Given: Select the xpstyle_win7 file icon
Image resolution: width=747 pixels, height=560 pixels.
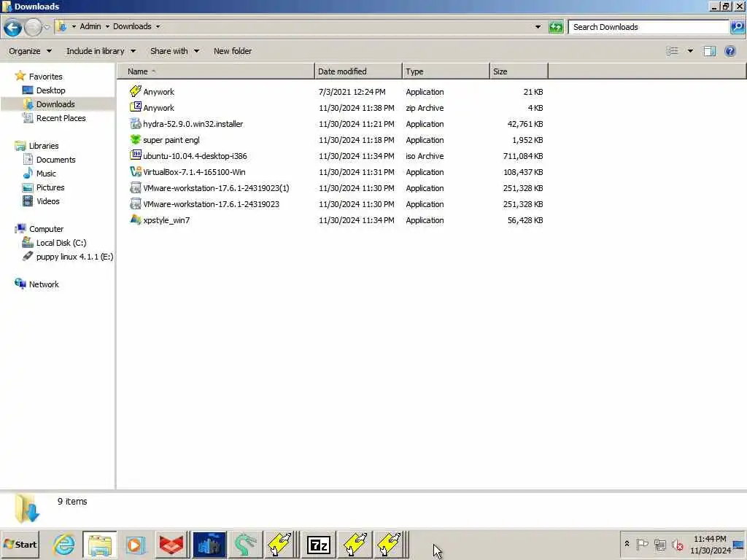Looking at the screenshot, I should pyautogui.click(x=135, y=219).
